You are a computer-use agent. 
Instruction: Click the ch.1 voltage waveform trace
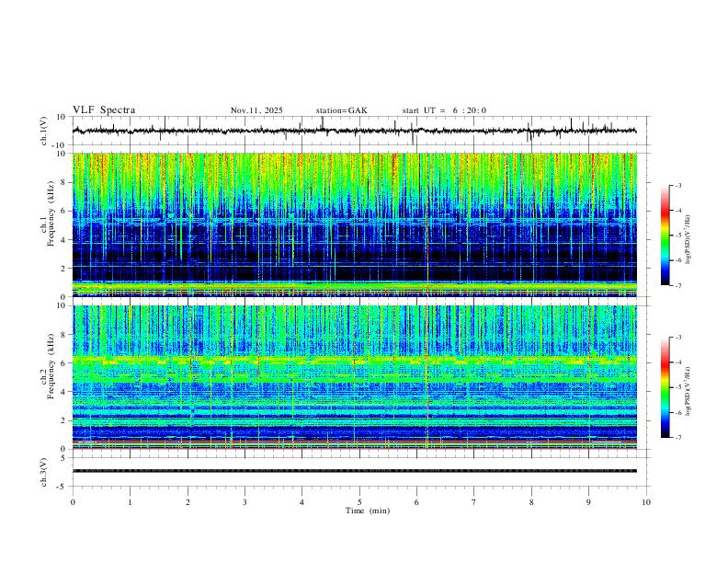(x=354, y=131)
